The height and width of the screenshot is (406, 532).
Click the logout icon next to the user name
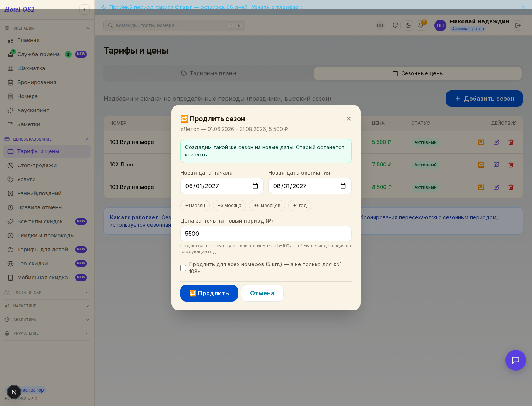518,25
